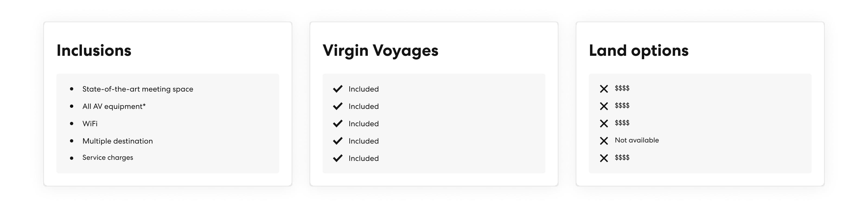Click the X icon beside Not available
This screenshot has width=868, height=208.
pos(604,141)
